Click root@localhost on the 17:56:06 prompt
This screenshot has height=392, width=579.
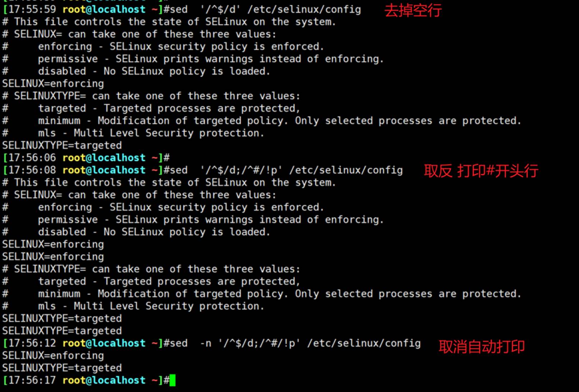click(x=104, y=158)
